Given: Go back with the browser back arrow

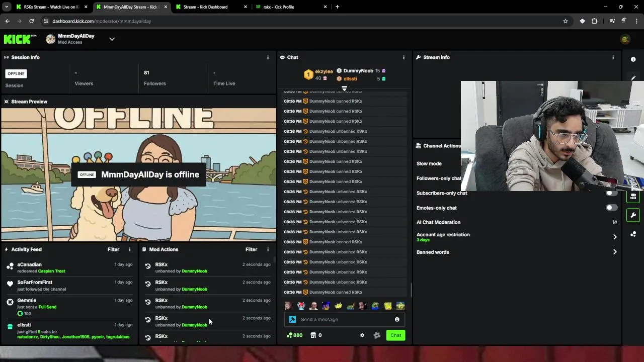Looking at the screenshot, I should (7, 21).
